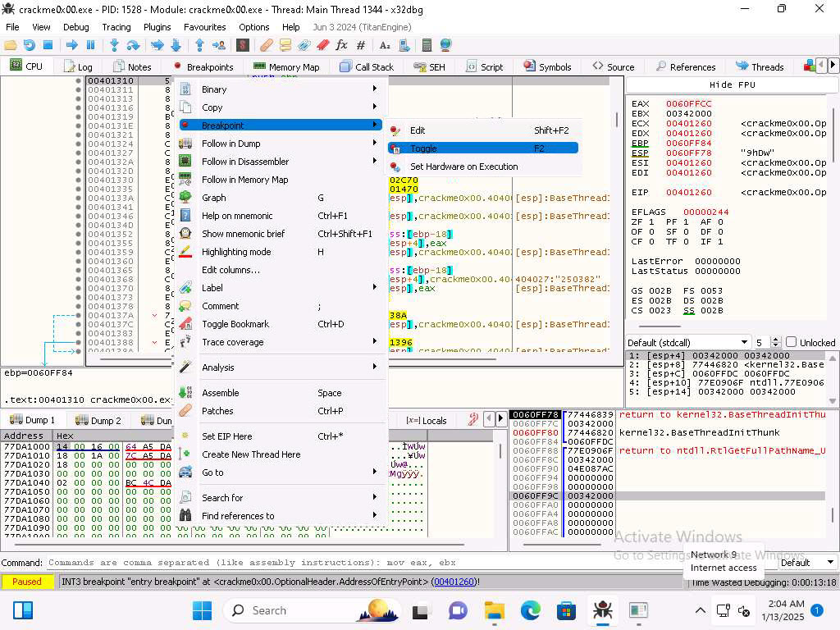
Task: Click the fx Functions toolbar icon
Action: tap(342, 45)
